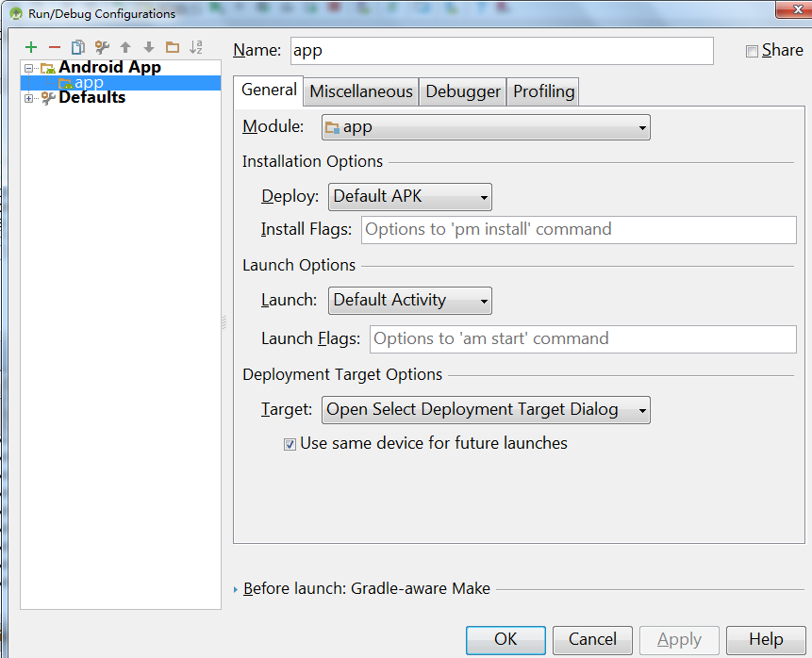Switch to the Debugger tab
The height and width of the screenshot is (658, 812).
click(x=462, y=91)
